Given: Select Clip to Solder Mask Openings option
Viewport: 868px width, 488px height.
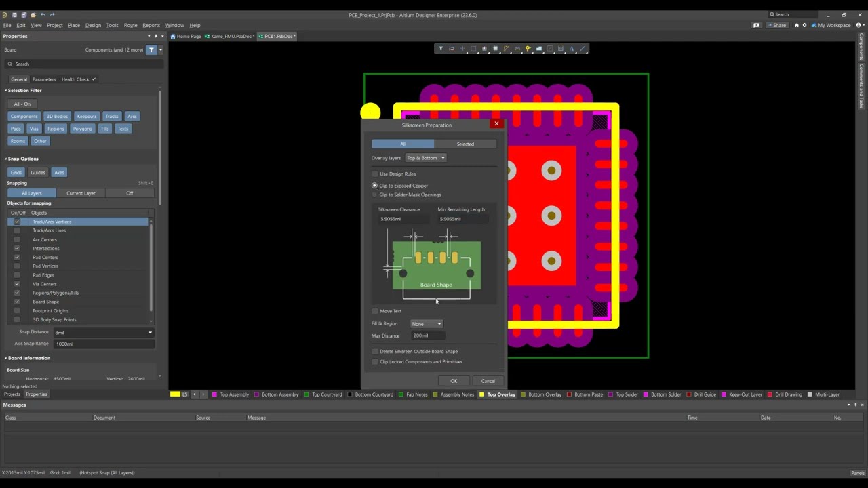Looking at the screenshot, I should 374,195.
